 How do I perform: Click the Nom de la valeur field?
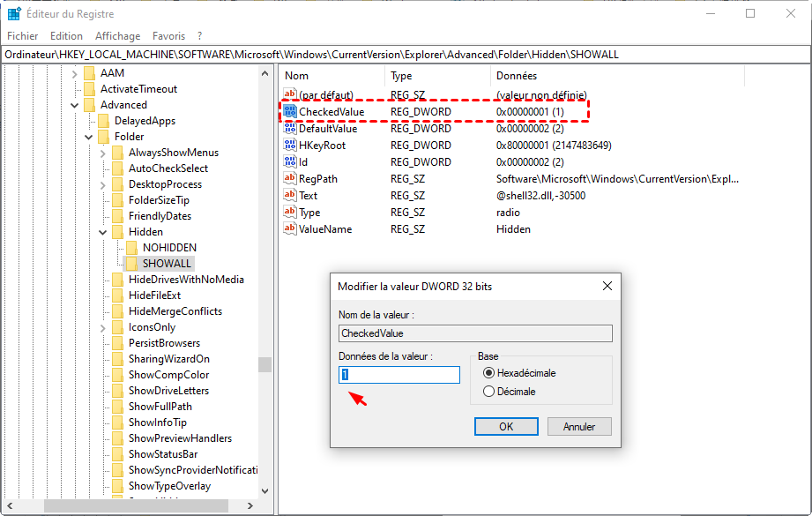(475, 333)
